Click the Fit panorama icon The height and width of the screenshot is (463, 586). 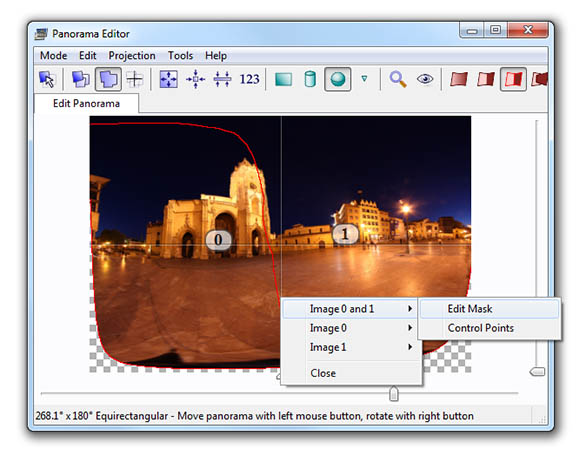[x=169, y=79]
